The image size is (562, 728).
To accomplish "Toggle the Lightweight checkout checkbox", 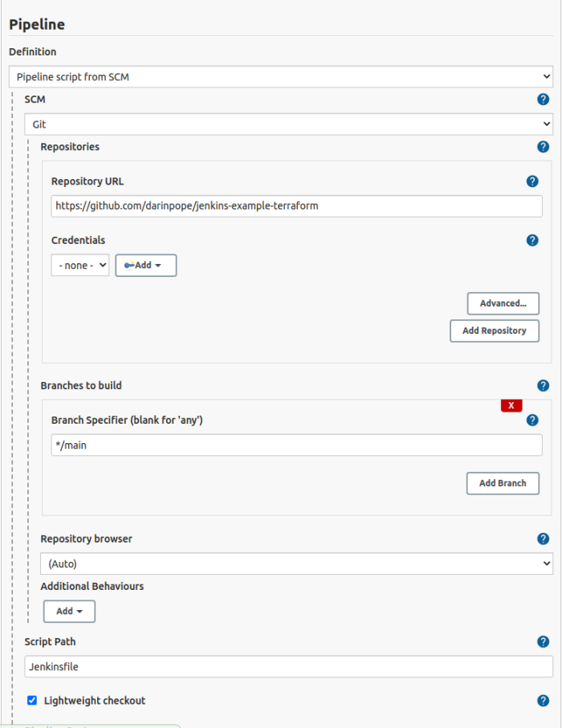I will [32, 700].
